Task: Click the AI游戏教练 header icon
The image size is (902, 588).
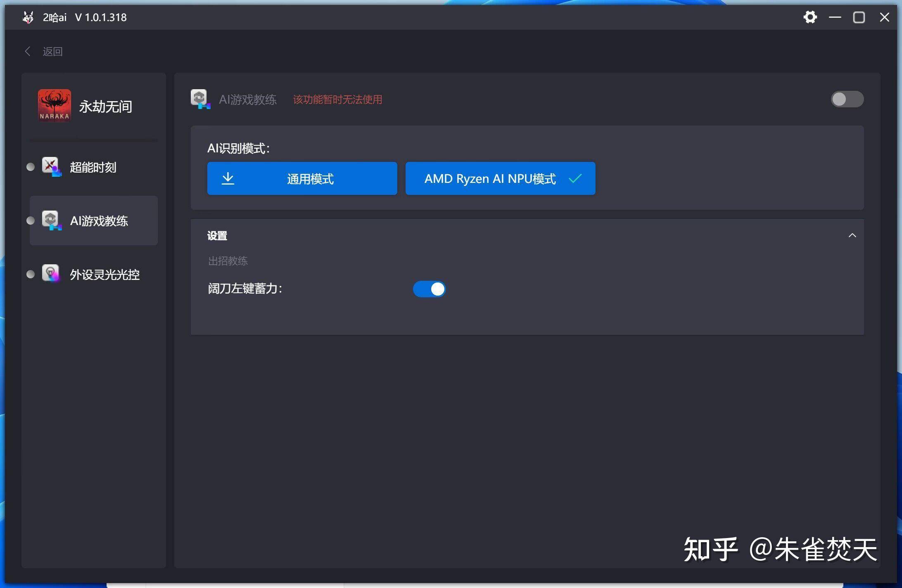Action: [x=200, y=100]
